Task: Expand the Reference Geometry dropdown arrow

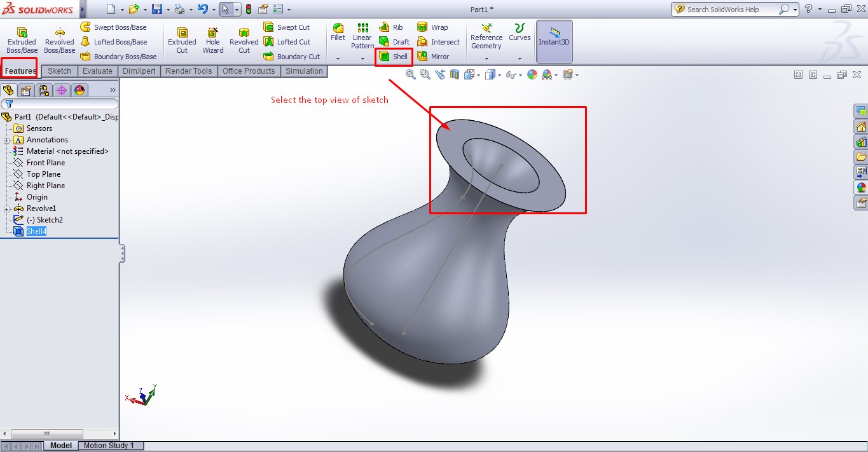Action: click(486, 58)
